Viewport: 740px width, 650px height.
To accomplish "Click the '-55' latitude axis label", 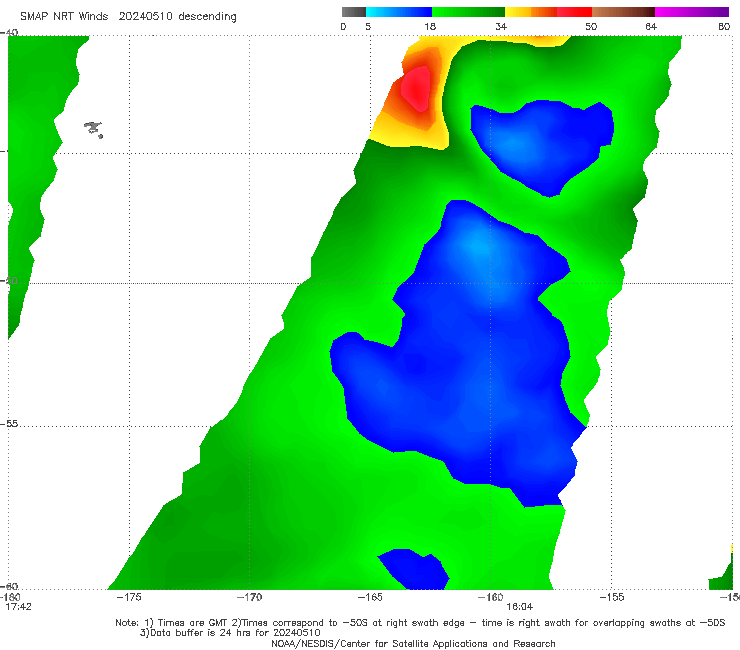I will tap(9, 424).
